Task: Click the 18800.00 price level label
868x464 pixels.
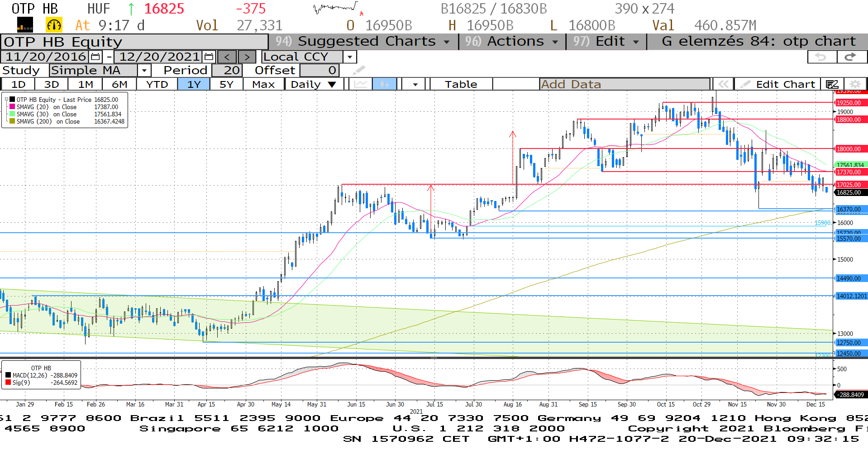Action: [851, 120]
